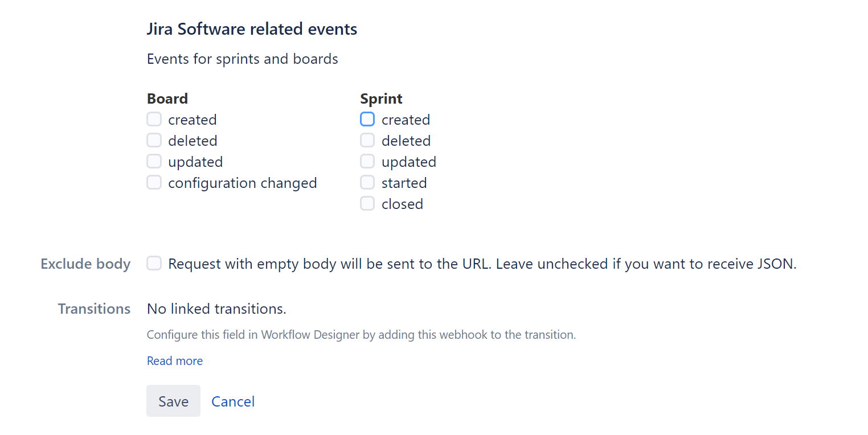The height and width of the screenshot is (435, 868).
Task: Enable the Sprint started event
Action: (x=367, y=182)
